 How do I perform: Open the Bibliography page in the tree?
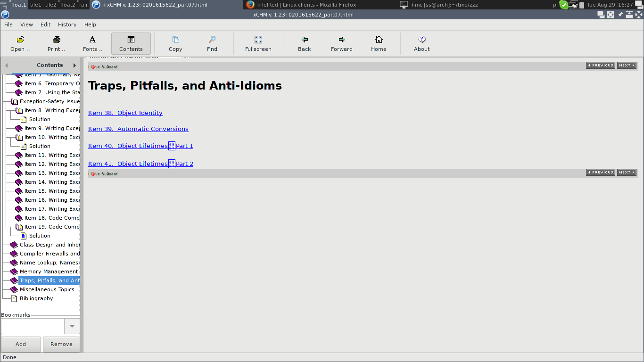(36, 298)
